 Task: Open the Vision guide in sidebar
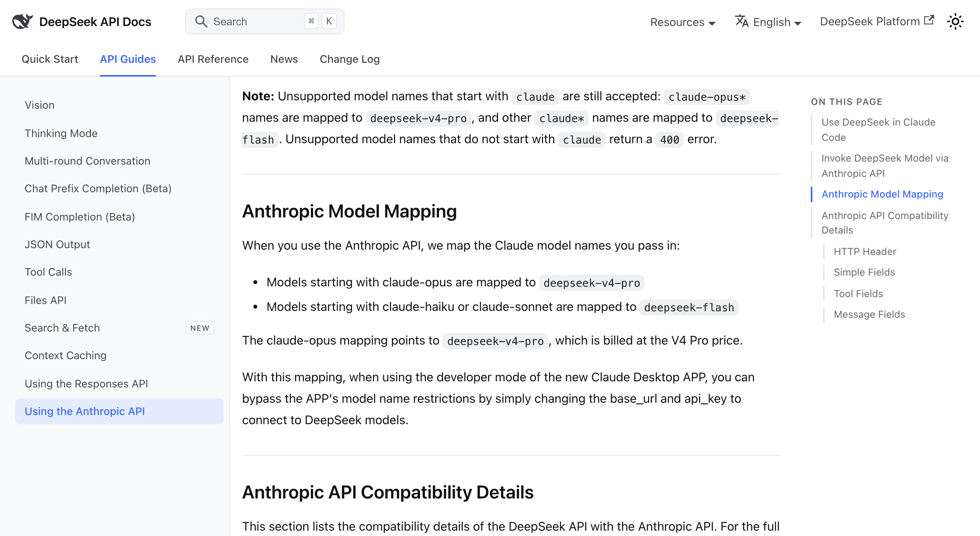(x=119, y=105)
